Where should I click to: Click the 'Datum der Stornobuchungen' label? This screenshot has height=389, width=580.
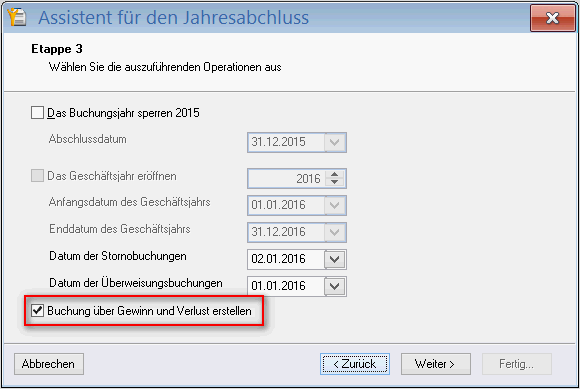(x=118, y=256)
